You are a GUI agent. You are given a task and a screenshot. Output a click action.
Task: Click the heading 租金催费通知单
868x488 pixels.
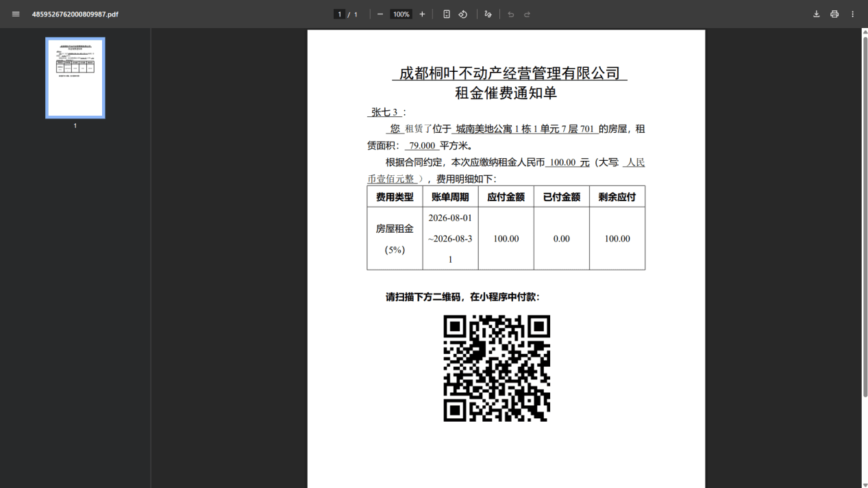pos(506,93)
